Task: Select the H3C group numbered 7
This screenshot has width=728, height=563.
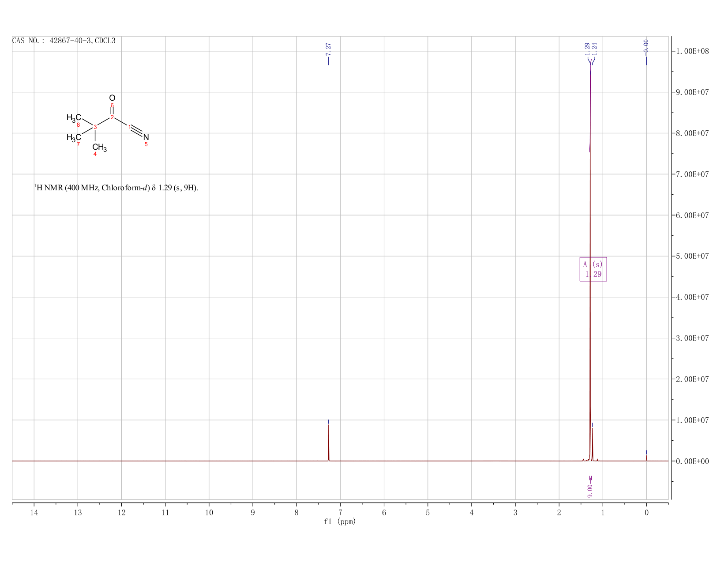Action: coord(74,137)
